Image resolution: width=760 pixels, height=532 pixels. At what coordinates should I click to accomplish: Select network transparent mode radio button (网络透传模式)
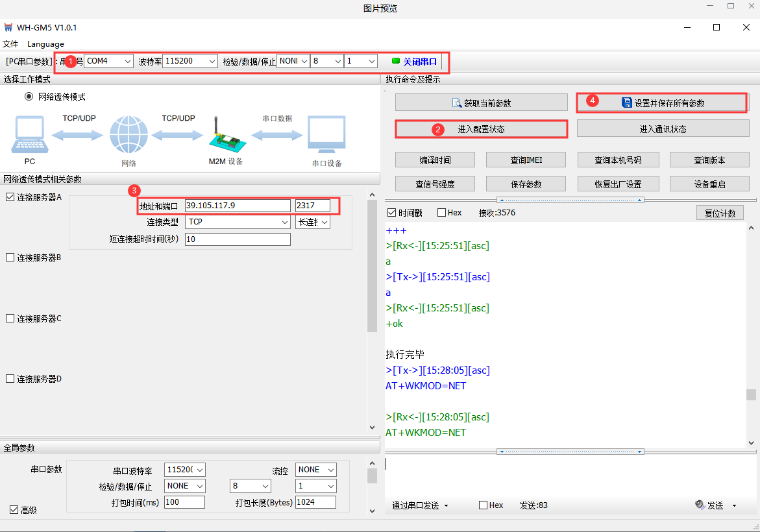tap(29, 97)
